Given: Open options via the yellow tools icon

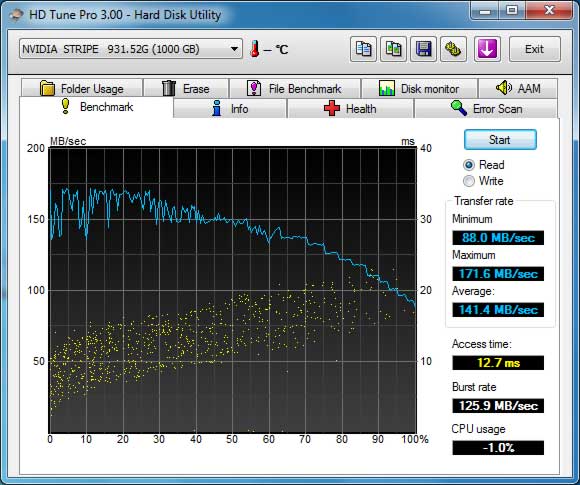Looking at the screenshot, I should [x=453, y=49].
